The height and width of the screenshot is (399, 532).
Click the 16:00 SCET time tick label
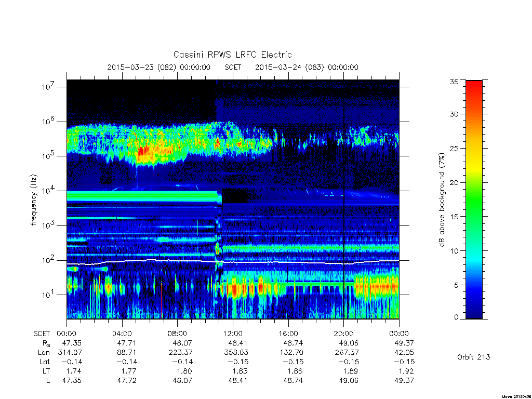click(x=288, y=334)
